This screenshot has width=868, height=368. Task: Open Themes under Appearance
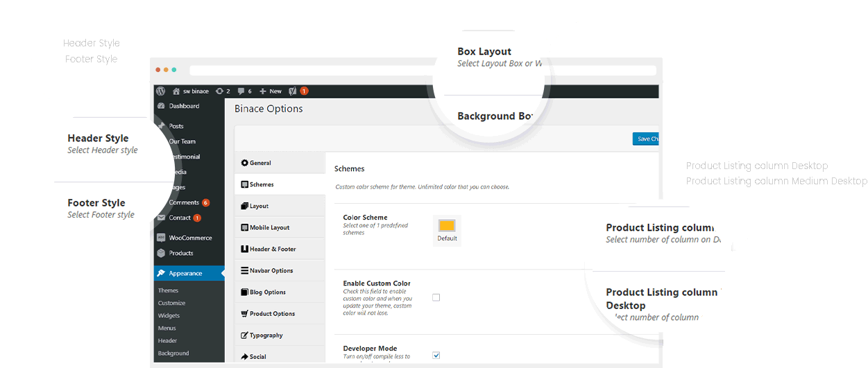click(x=168, y=290)
